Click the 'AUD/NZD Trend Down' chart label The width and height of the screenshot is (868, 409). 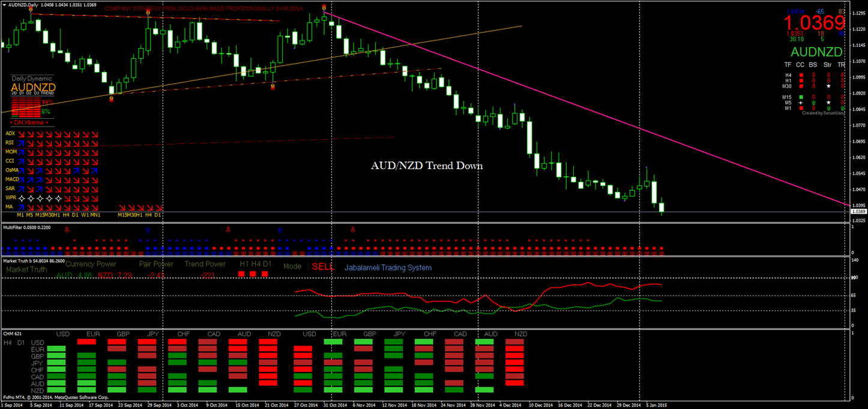click(x=427, y=166)
